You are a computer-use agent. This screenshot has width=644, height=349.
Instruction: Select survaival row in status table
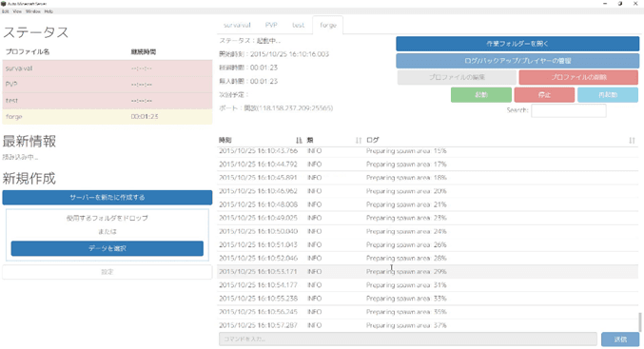[x=107, y=68]
